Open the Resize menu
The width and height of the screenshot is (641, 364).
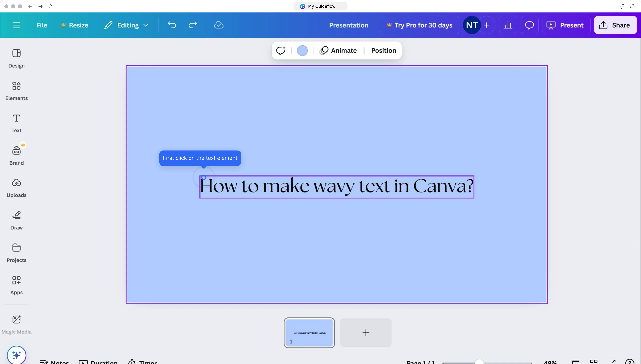(x=75, y=25)
